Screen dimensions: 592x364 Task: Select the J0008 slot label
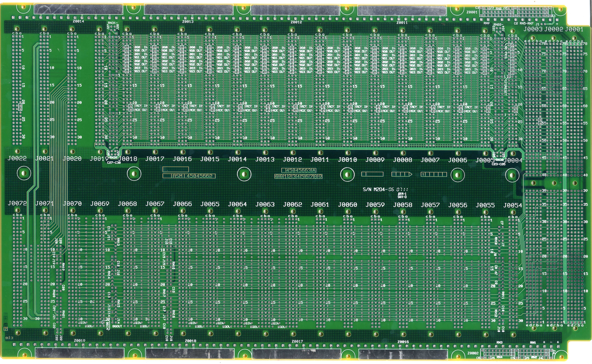click(402, 160)
